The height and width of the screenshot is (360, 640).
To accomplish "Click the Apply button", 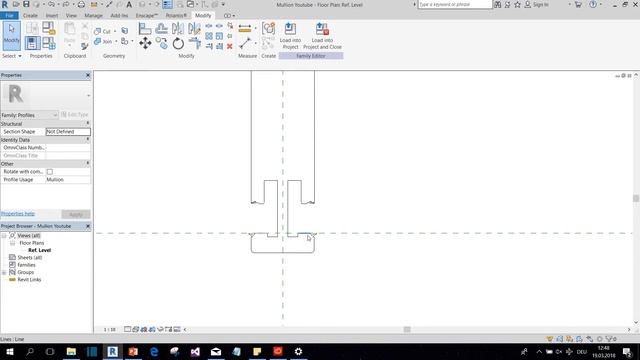I will pyautogui.click(x=76, y=214).
